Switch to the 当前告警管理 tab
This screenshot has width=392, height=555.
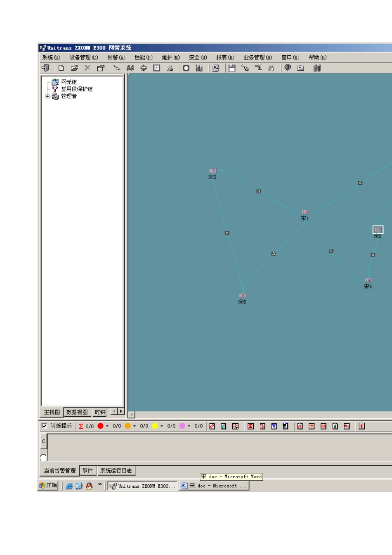pos(60,470)
